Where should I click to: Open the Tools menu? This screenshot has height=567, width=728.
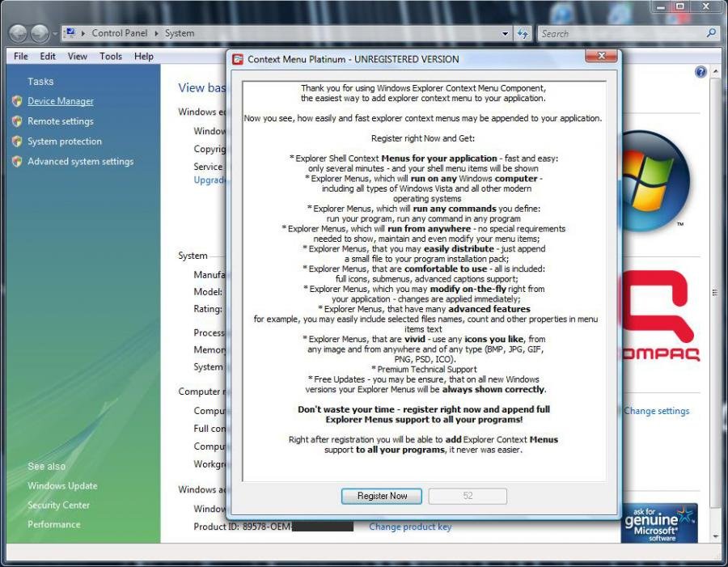click(111, 56)
